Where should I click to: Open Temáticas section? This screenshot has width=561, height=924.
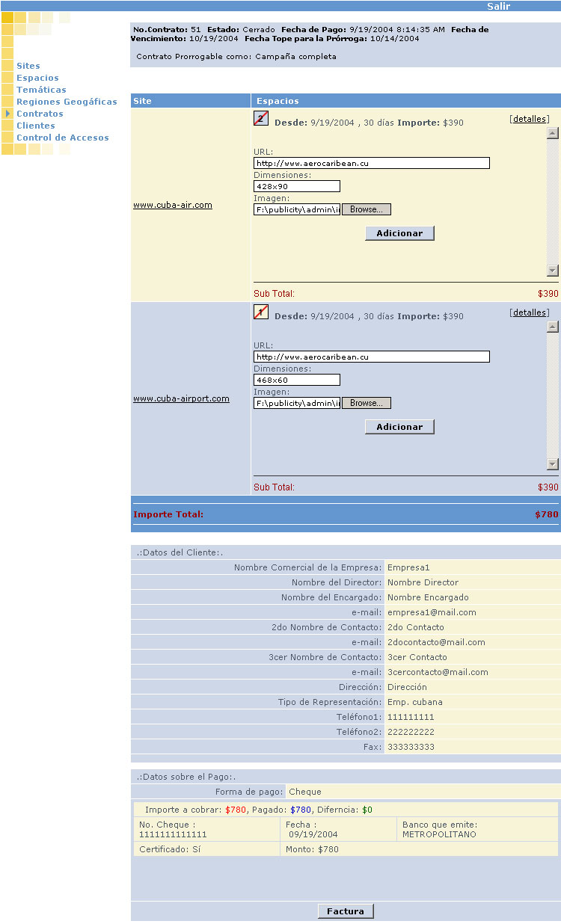pos(41,90)
